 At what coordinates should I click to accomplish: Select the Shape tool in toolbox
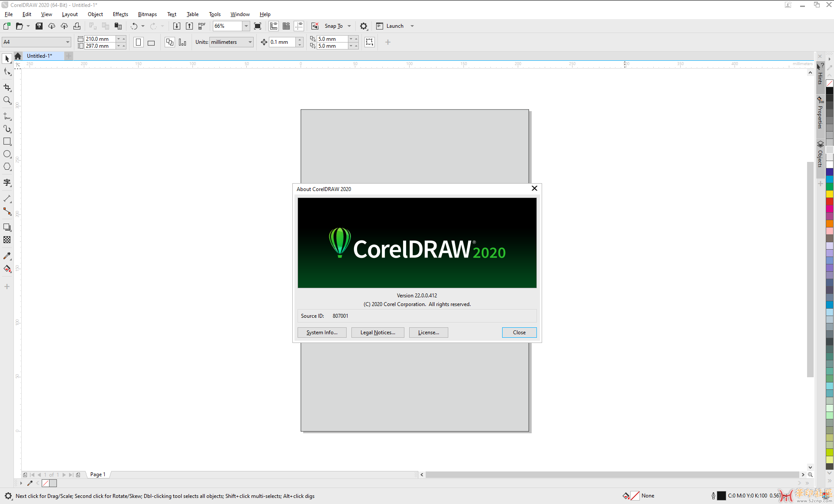point(7,72)
